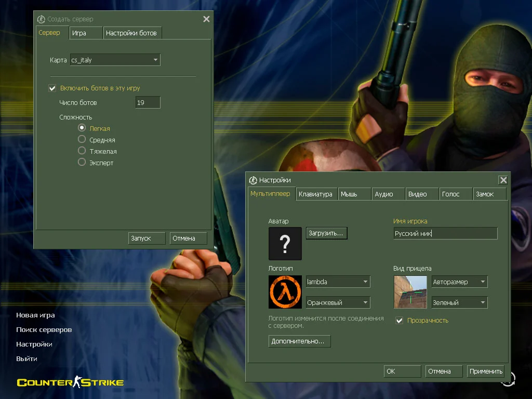Select Тяжелая difficulty
This screenshot has width=532, height=399.
[x=82, y=150]
